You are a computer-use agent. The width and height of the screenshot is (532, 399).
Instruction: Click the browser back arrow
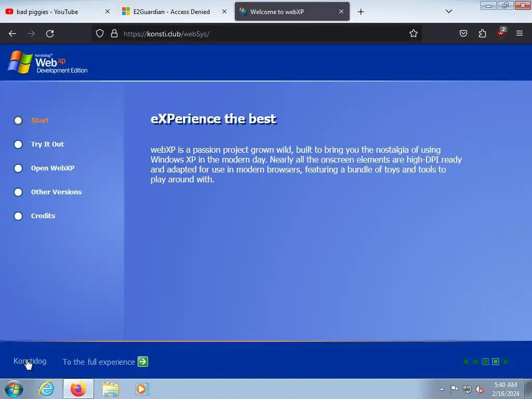click(x=12, y=34)
